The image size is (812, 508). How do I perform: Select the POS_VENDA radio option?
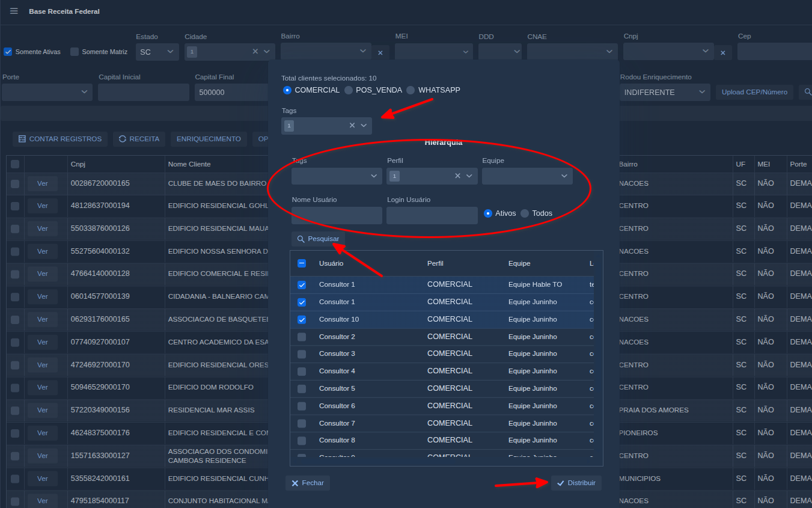tap(349, 90)
